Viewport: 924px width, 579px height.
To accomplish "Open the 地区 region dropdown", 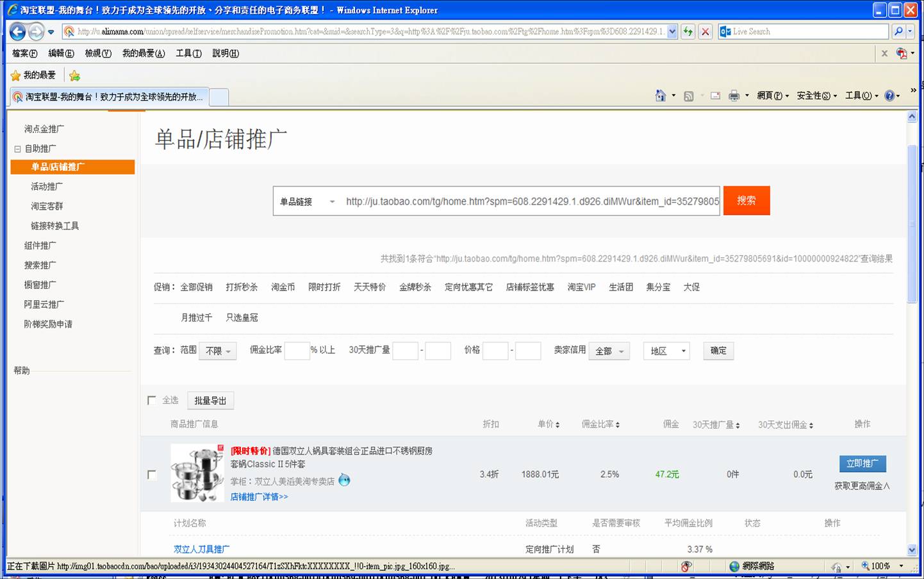I will click(666, 351).
